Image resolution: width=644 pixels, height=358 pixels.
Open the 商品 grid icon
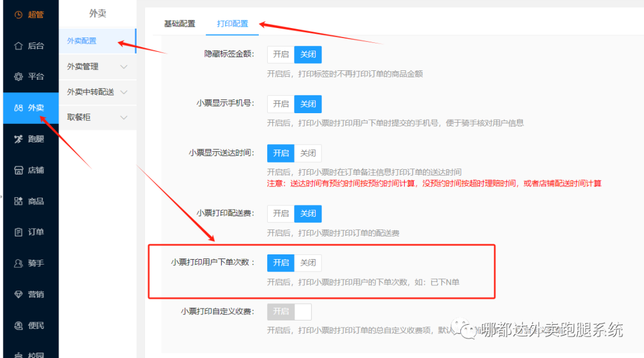click(18, 201)
